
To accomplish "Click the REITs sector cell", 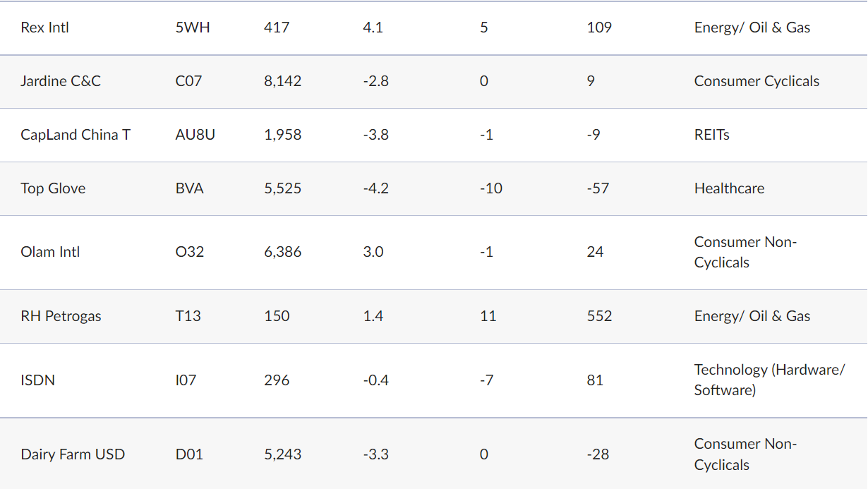I will point(711,135).
